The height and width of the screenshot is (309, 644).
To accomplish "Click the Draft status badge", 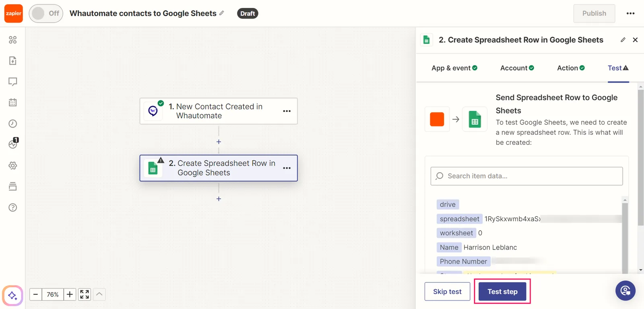I will pyautogui.click(x=248, y=13).
